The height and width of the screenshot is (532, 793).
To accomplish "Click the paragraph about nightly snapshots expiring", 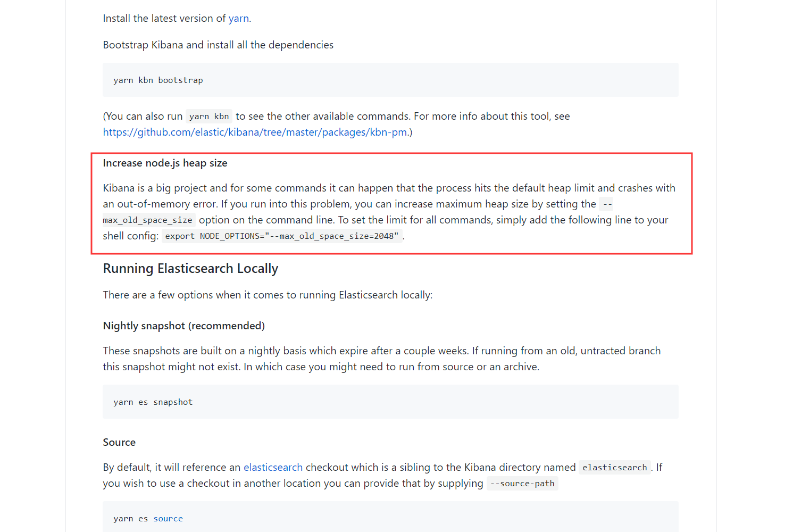I will pos(382,359).
